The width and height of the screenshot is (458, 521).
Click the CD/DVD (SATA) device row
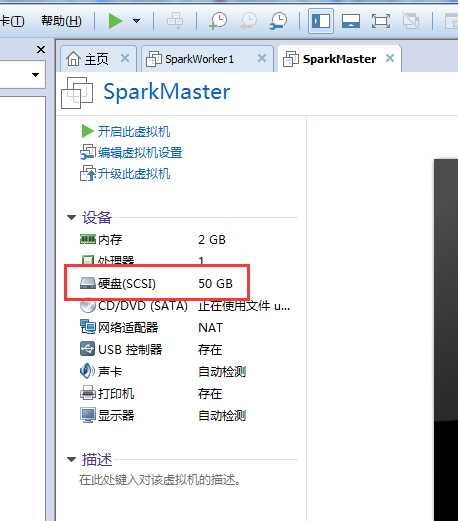click(x=185, y=306)
